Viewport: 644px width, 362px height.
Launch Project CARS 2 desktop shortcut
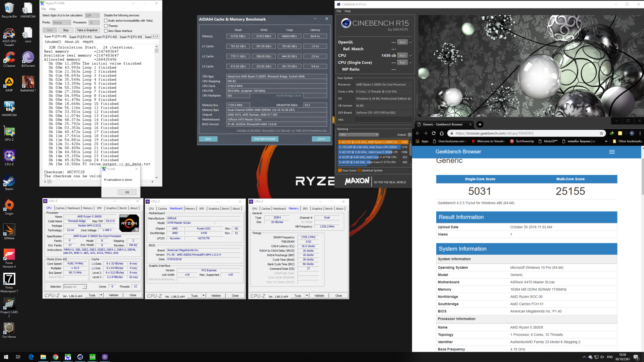[x=9, y=308]
